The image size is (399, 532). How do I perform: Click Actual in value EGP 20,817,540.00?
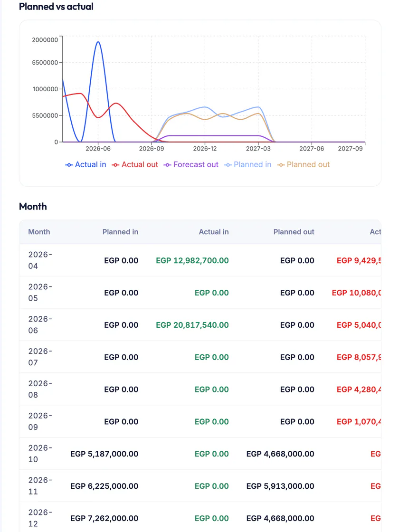click(192, 325)
